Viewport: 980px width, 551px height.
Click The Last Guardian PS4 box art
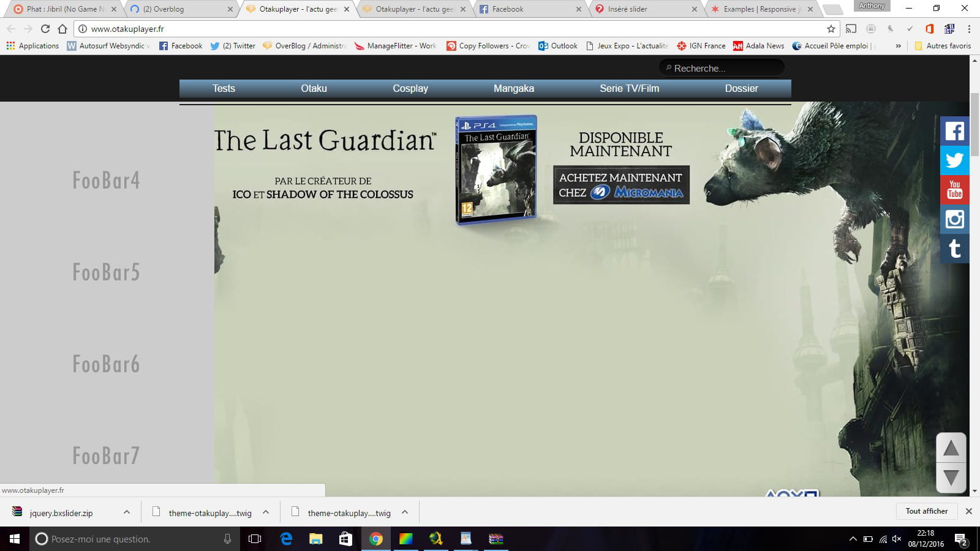tap(496, 170)
